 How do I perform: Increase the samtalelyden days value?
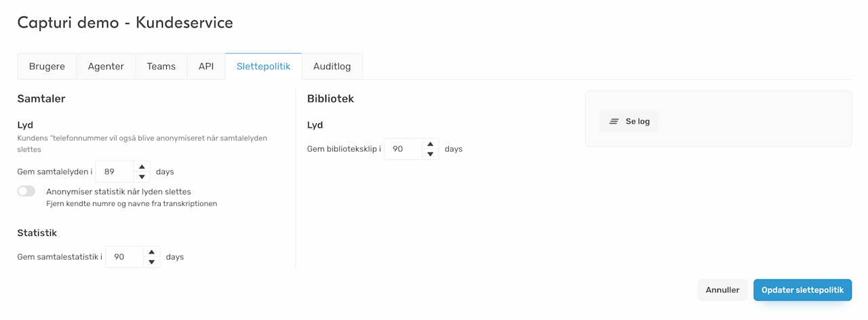[x=142, y=167]
